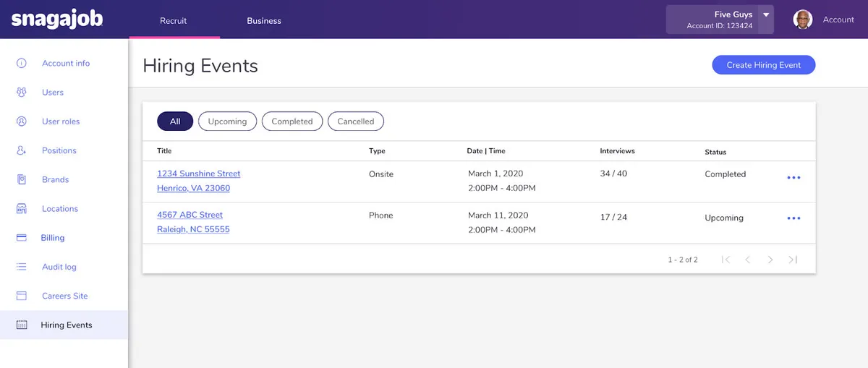
Task: Show only Cancelled hiring events
Action: 356,121
